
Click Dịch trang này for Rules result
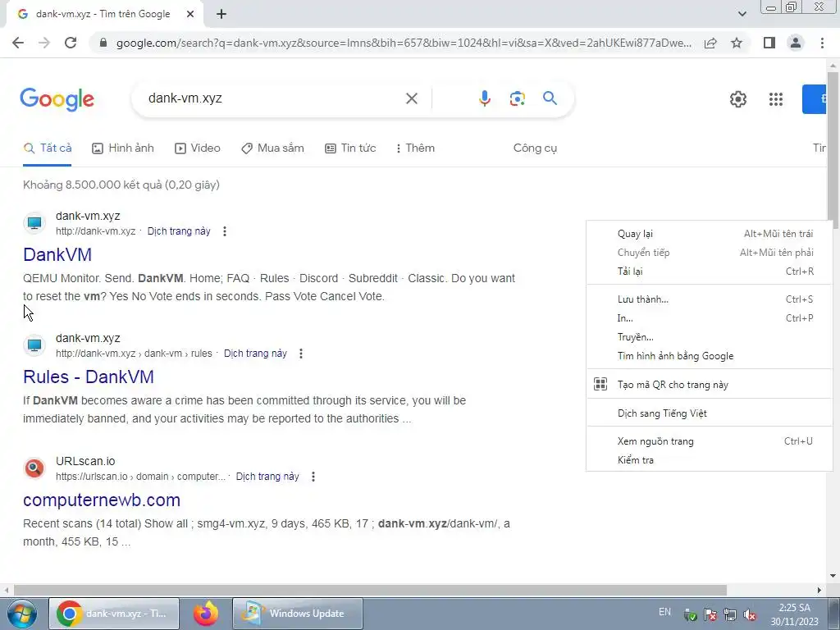(x=256, y=354)
